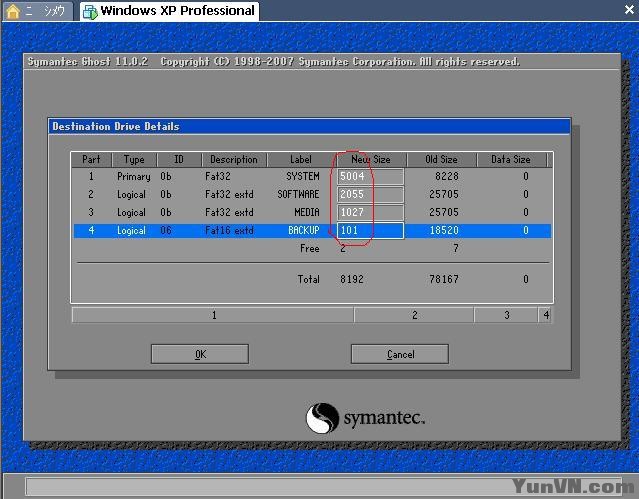Select the MEDIA label in row 3

pos(307,212)
